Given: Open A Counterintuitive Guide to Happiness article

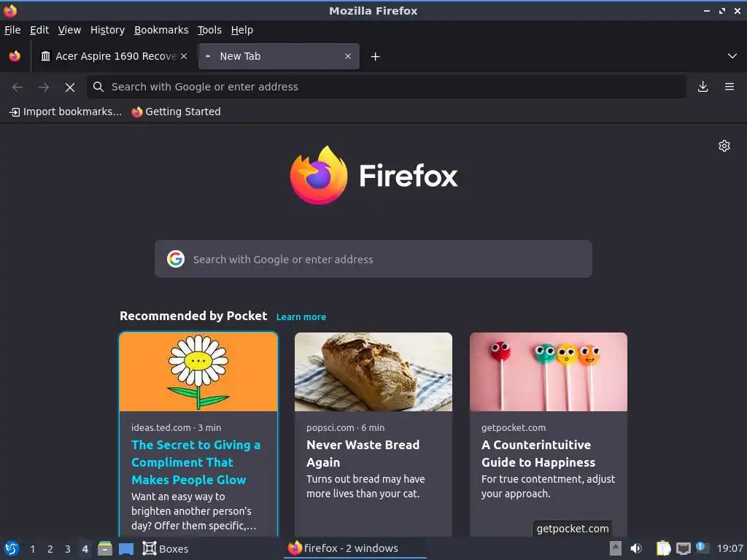Looking at the screenshot, I should 538,454.
